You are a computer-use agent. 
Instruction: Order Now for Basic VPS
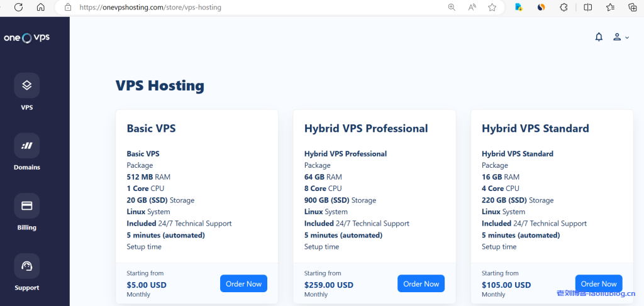(x=243, y=284)
